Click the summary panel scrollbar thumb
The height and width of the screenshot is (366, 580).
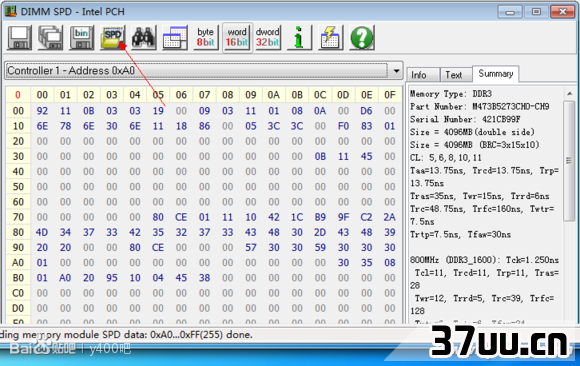pos(569,161)
